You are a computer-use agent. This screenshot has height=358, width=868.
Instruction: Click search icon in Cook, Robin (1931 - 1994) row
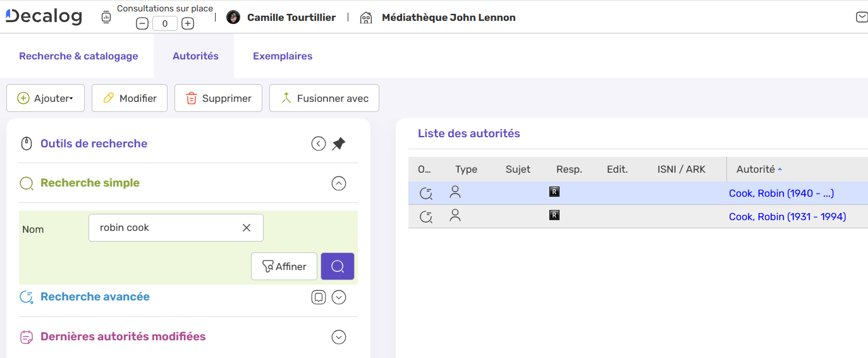[426, 217]
